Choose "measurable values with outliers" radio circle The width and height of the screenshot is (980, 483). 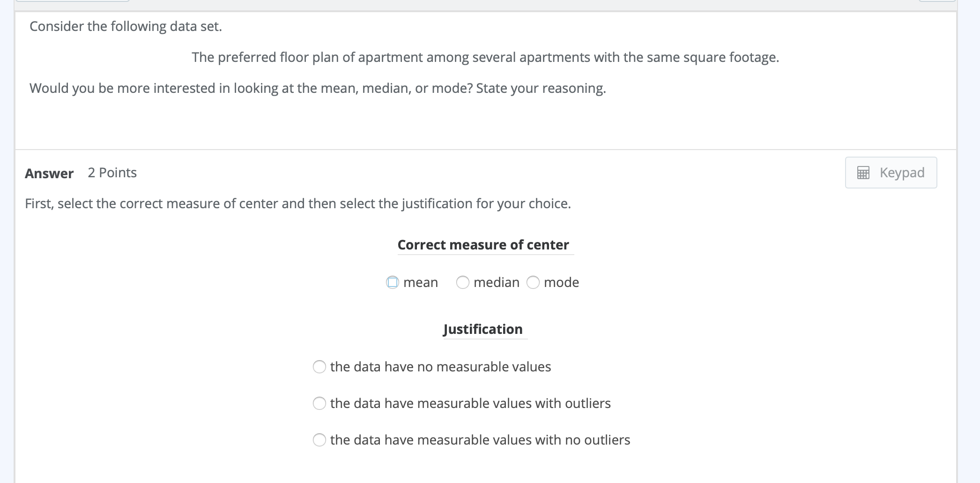coord(319,403)
